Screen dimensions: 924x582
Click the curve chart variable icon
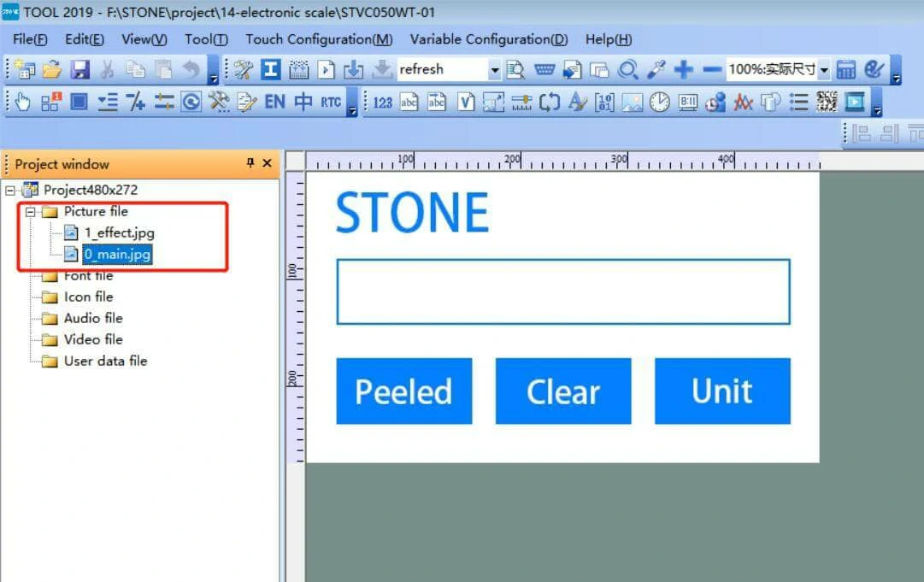pos(743,103)
